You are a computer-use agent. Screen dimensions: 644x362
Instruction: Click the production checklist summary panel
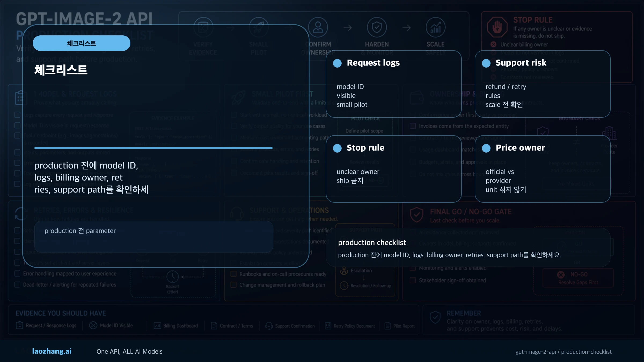pyautogui.click(x=468, y=248)
